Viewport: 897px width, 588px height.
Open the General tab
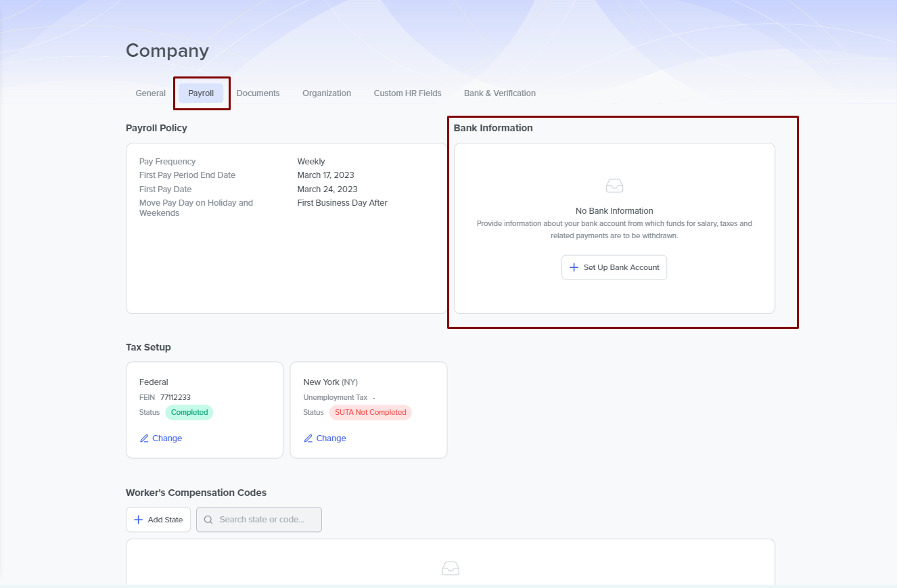click(x=150, y=93)
